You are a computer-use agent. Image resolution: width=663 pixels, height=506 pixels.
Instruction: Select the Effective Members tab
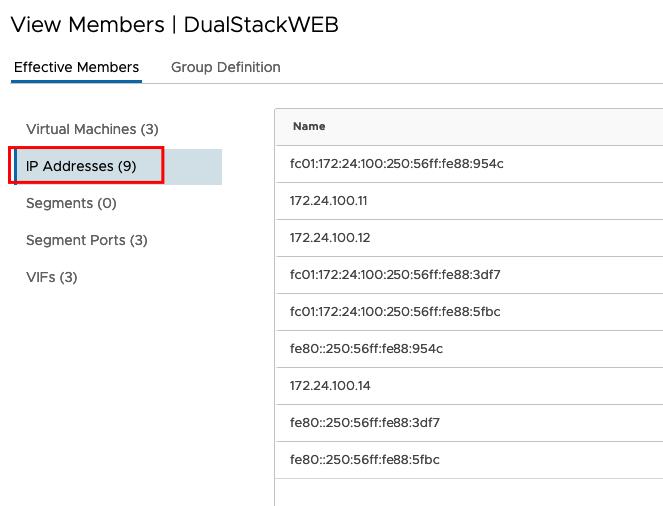coord(76,67)
